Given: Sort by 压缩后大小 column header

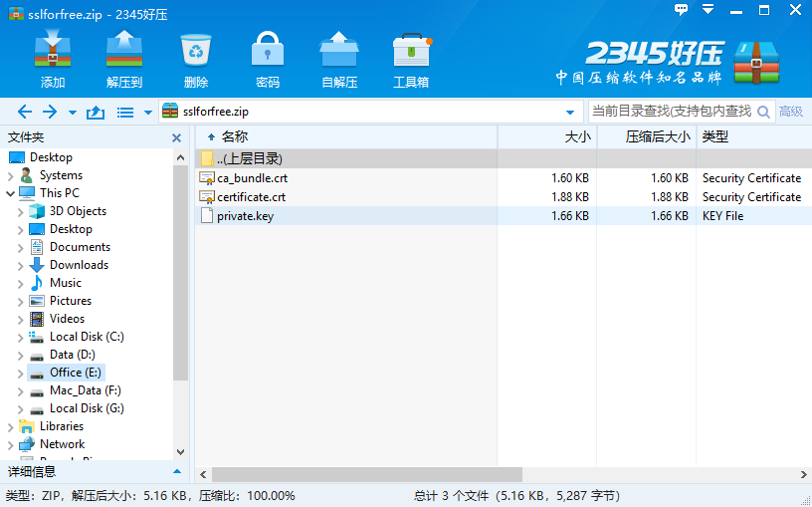Looking at the screenshot, I should [647, 136].
